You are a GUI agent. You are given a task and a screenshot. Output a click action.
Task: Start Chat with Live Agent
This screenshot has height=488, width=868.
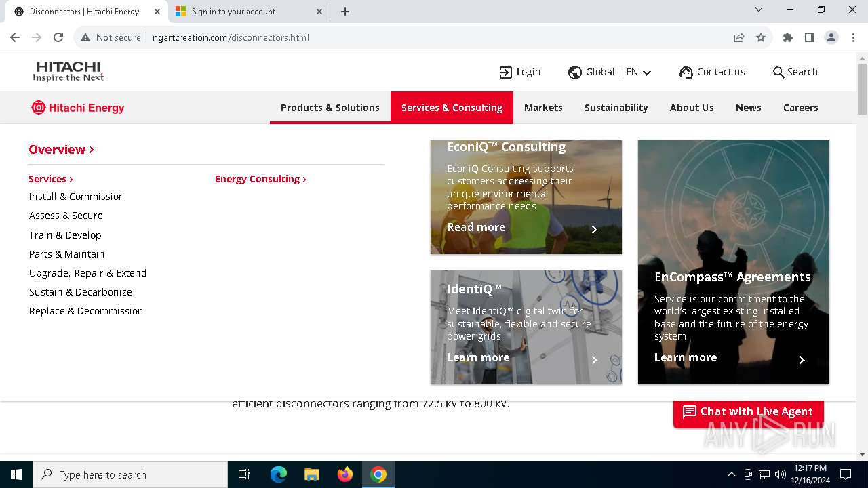click(749, 412)
